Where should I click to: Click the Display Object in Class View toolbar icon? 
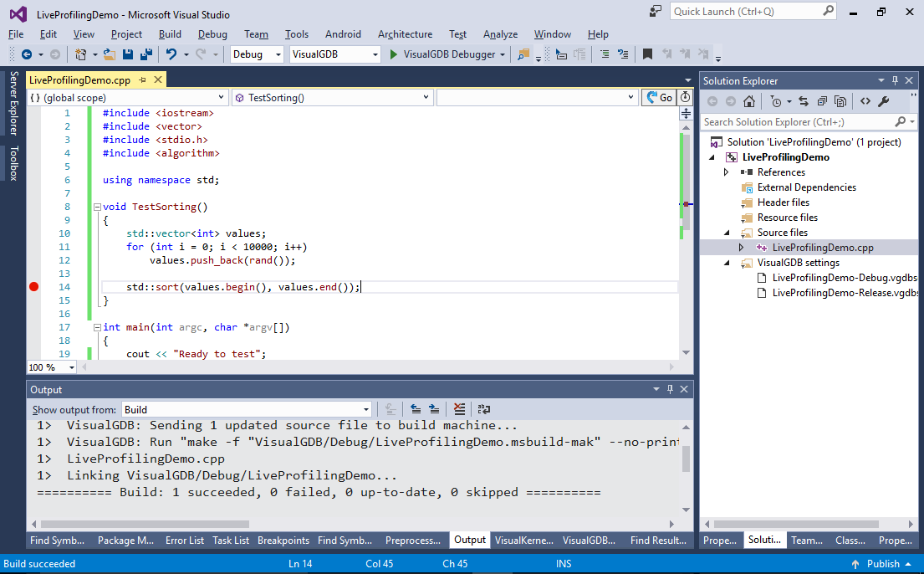pos(562,54)
